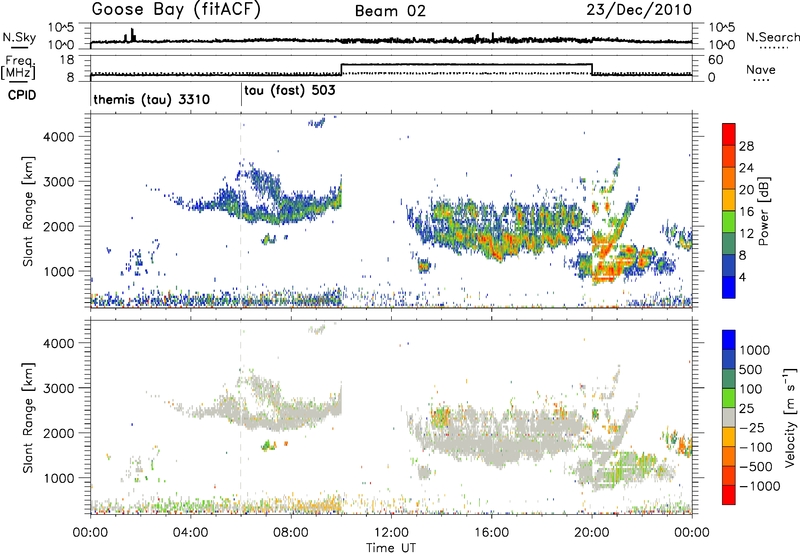Click the "−25" label on Velocity color bar

click(x=752, y=427)
